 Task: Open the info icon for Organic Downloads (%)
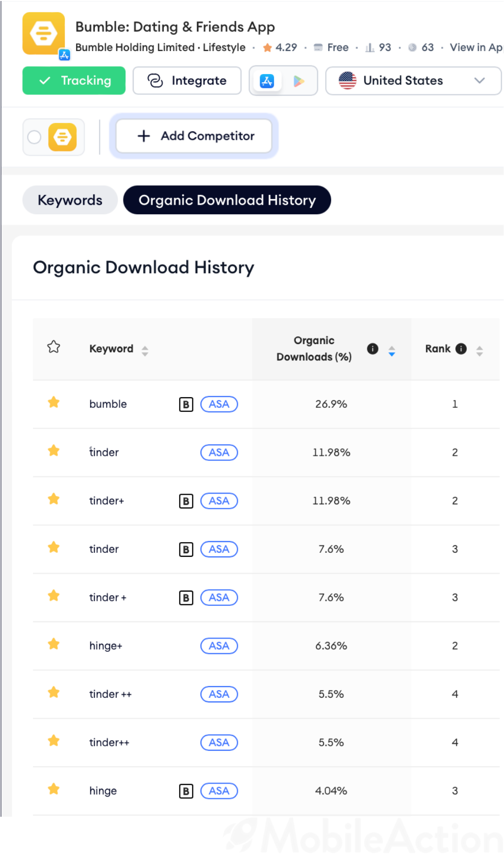(x=373, y=349)
